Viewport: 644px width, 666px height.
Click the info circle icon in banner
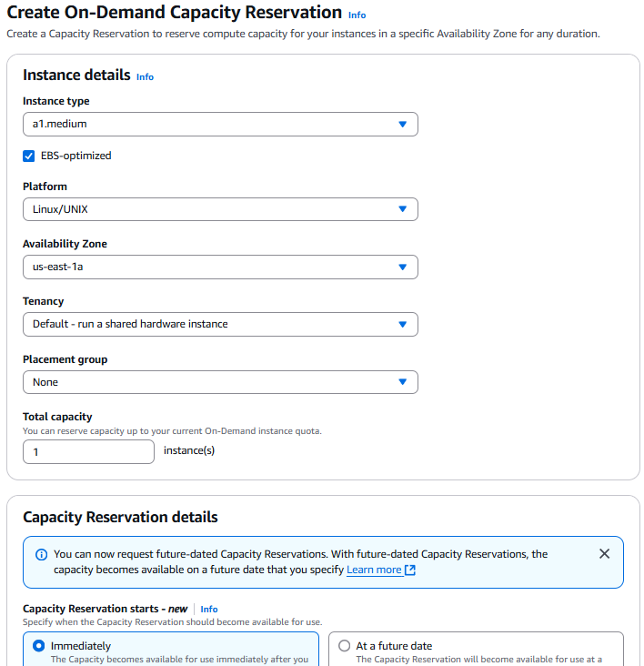pos(41,554)
